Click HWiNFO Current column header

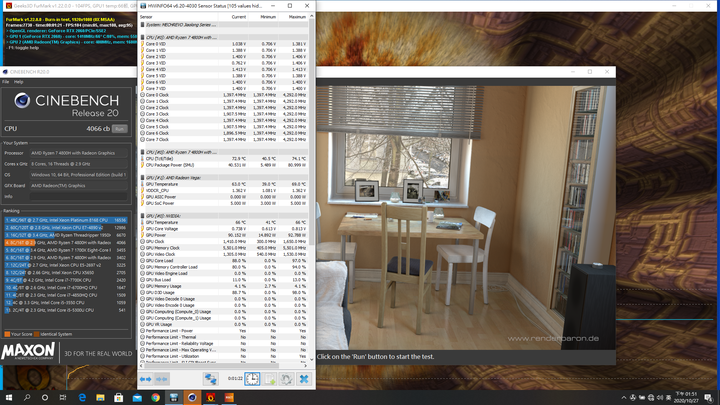(233, 17)
